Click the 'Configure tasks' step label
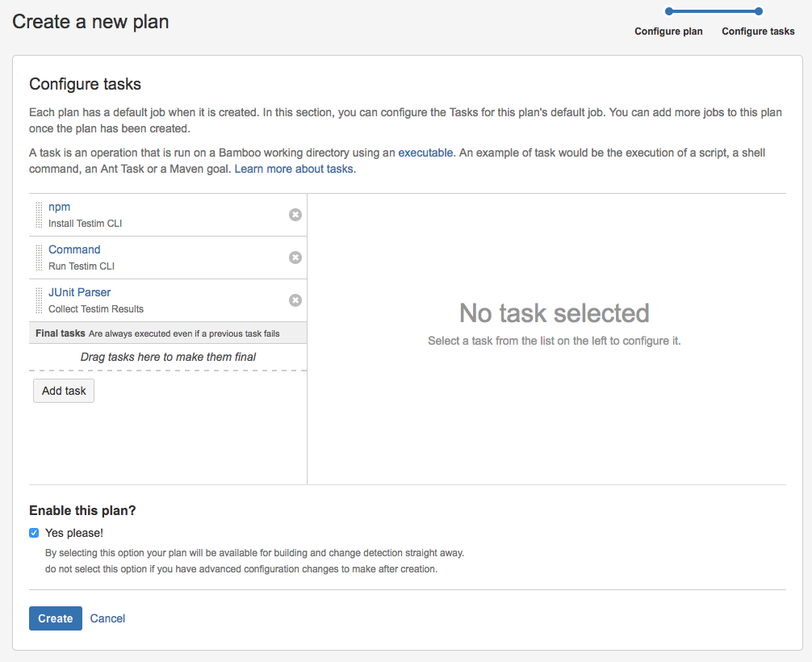 click(758, 31)
